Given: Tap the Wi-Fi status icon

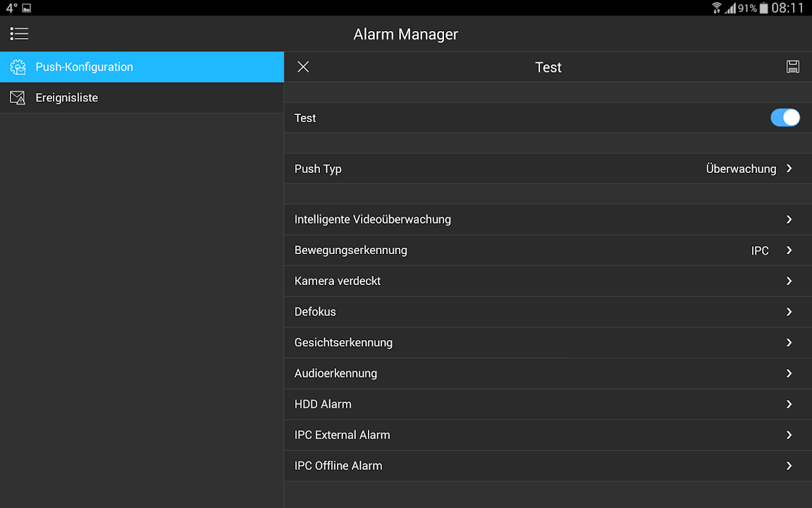Looking at the screenshot, I should coord(717,8).
